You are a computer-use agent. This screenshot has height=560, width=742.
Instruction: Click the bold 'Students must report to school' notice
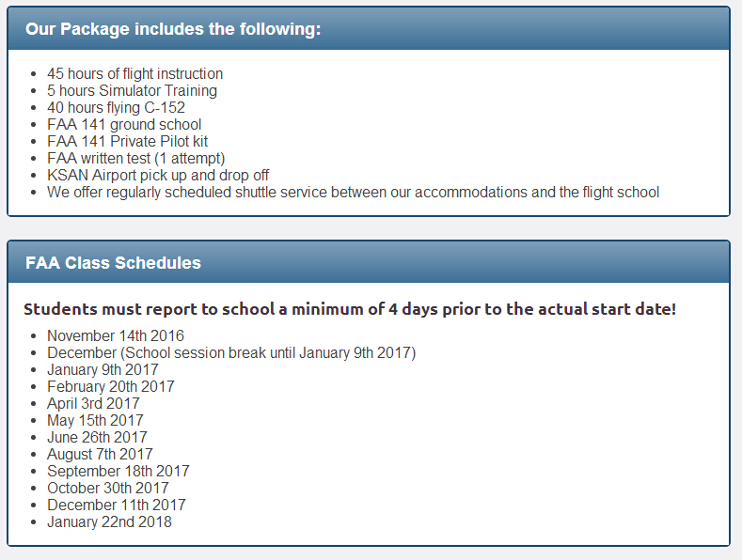click(x=350, y=309)
